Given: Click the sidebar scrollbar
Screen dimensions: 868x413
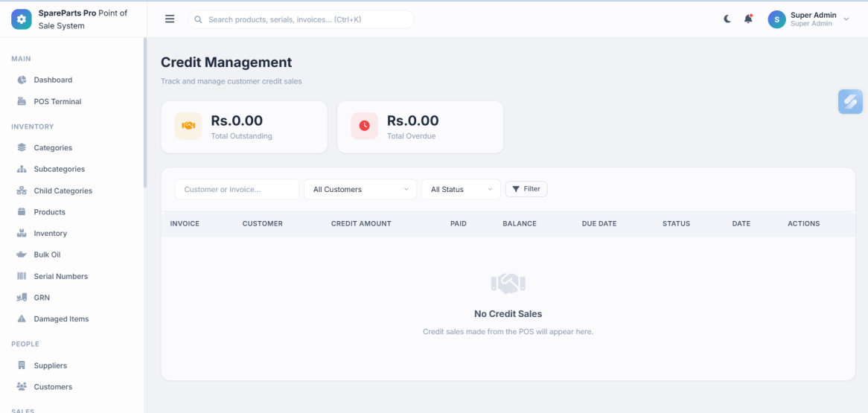Looking at the screenshot, I should point(145,113).
